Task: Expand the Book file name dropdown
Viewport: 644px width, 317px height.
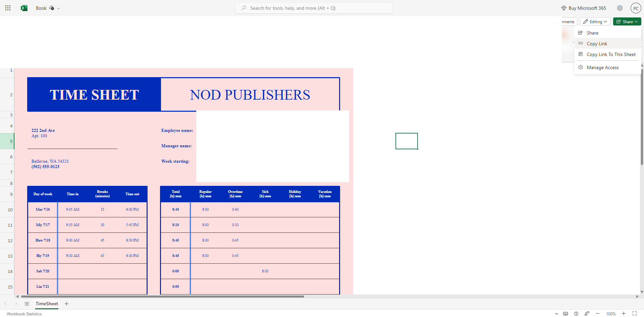Action: (x=59, y=8)
